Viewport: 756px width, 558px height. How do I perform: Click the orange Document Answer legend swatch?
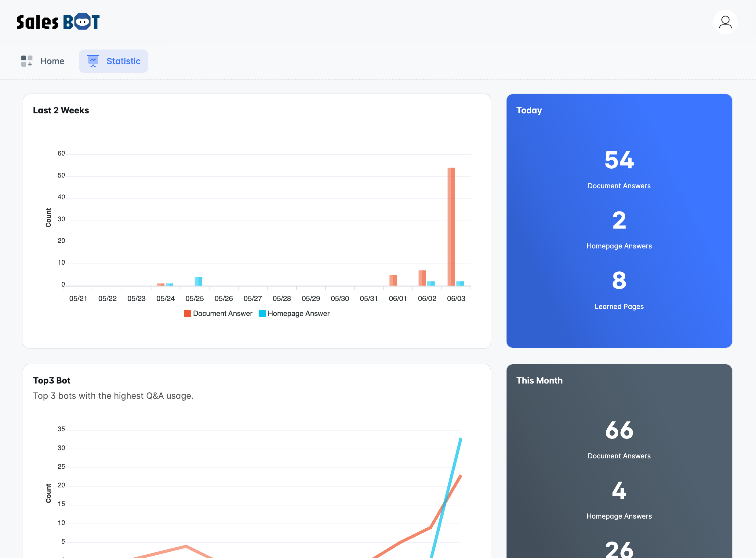click(x=187, y=314)
